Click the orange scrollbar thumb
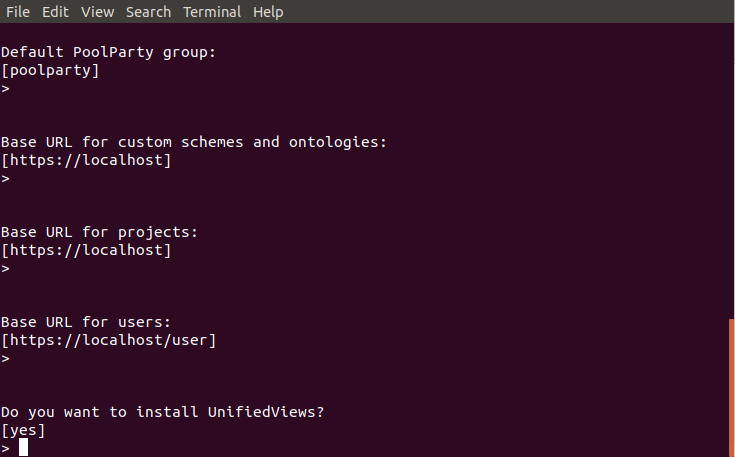The width and height of the screenshot is (735, 457). point(732,388)
